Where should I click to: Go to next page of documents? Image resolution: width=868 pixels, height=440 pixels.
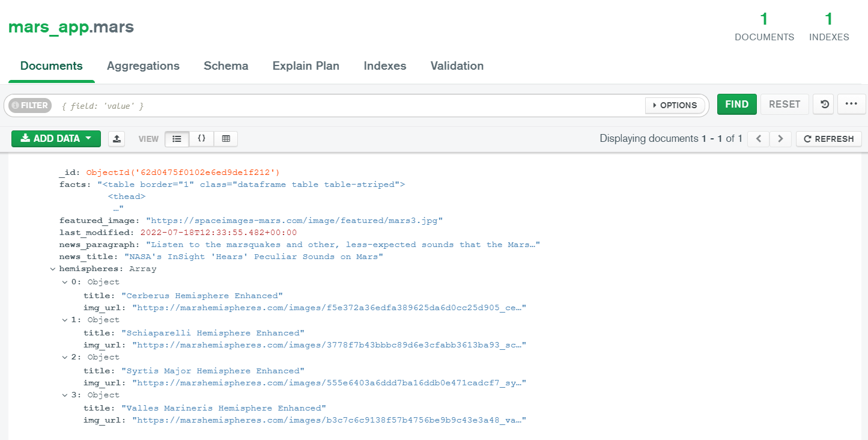coord(780,139)
